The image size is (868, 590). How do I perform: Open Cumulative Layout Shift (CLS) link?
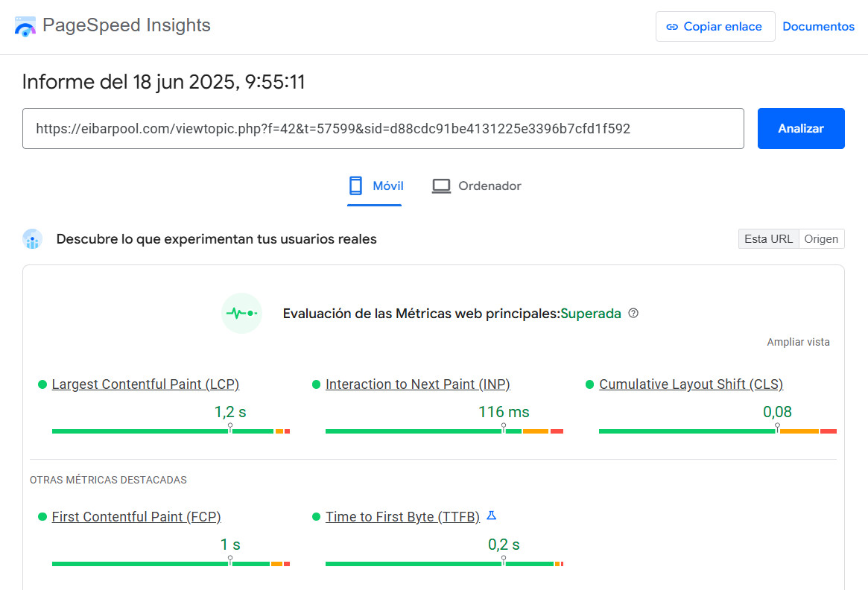[x=691, y=384]
